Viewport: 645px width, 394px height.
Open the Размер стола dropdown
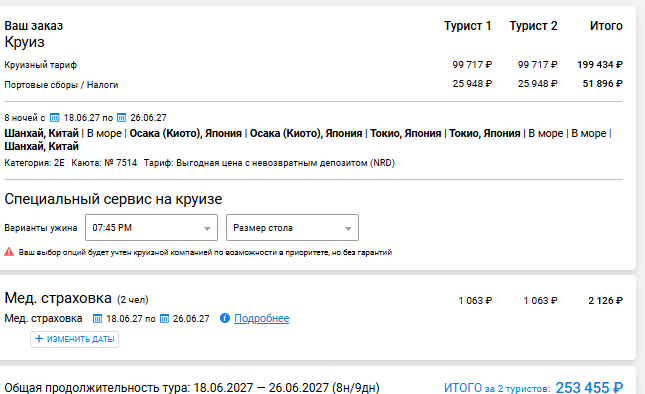292,227
